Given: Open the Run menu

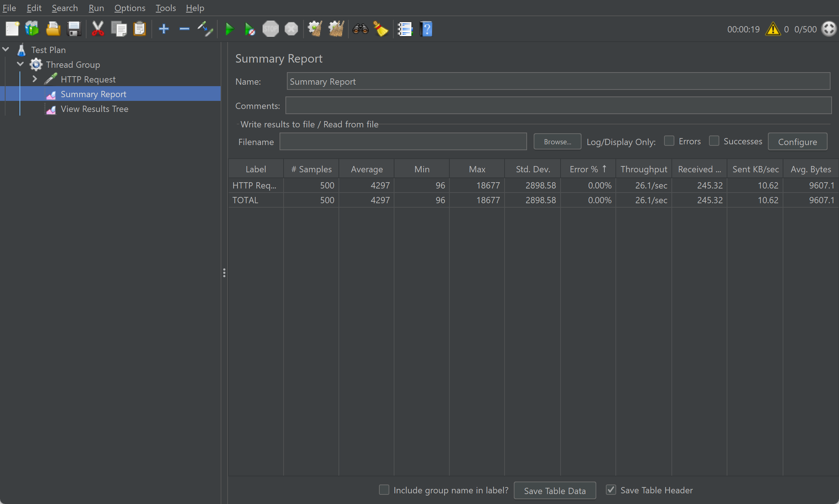Looking at the screenshot, I should [x=96, y=8].
